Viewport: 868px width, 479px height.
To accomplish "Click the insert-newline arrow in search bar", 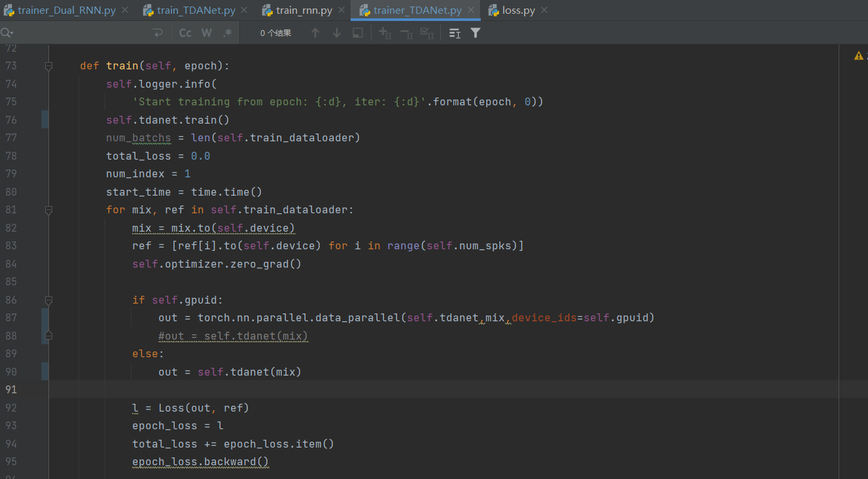I will 157,32.
